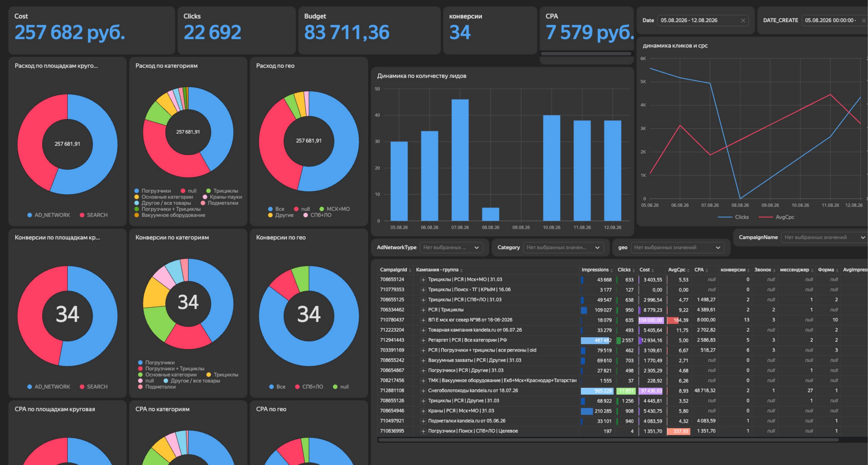Sort the table by AvgCpc header

679,270
